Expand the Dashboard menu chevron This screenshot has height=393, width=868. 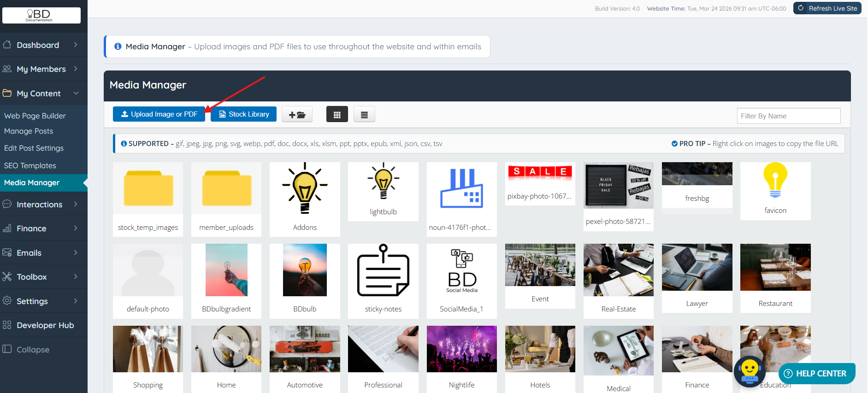pyautogui.click(x=76, y=45)
